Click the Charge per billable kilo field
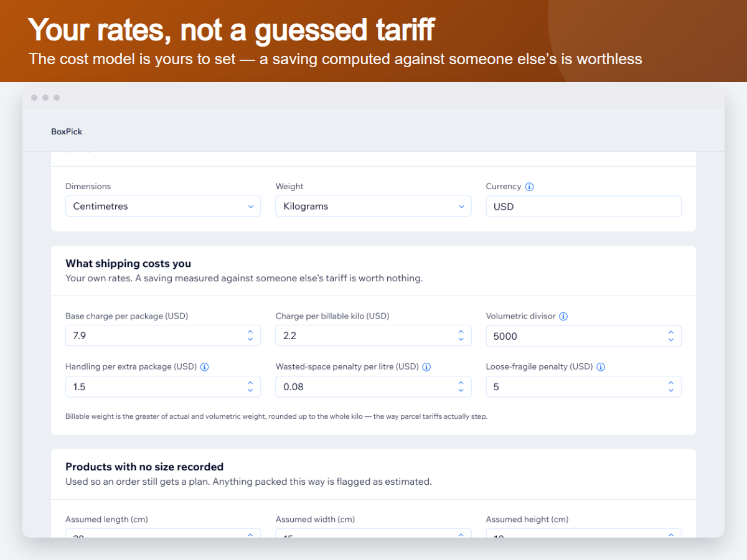 coord(374,336)
